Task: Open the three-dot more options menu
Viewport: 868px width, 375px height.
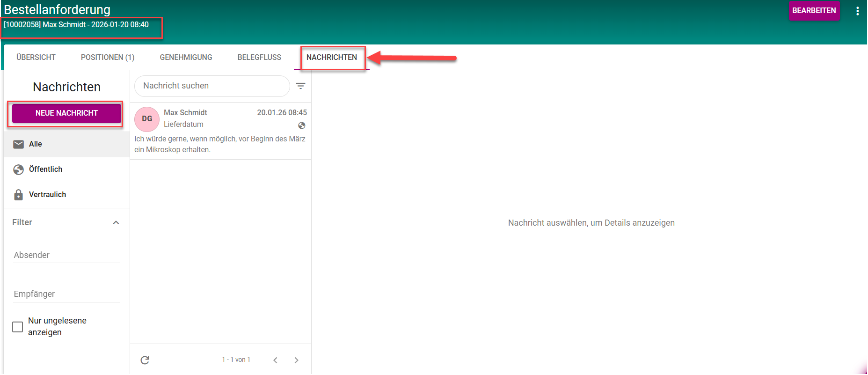Action: coord(857,11)
